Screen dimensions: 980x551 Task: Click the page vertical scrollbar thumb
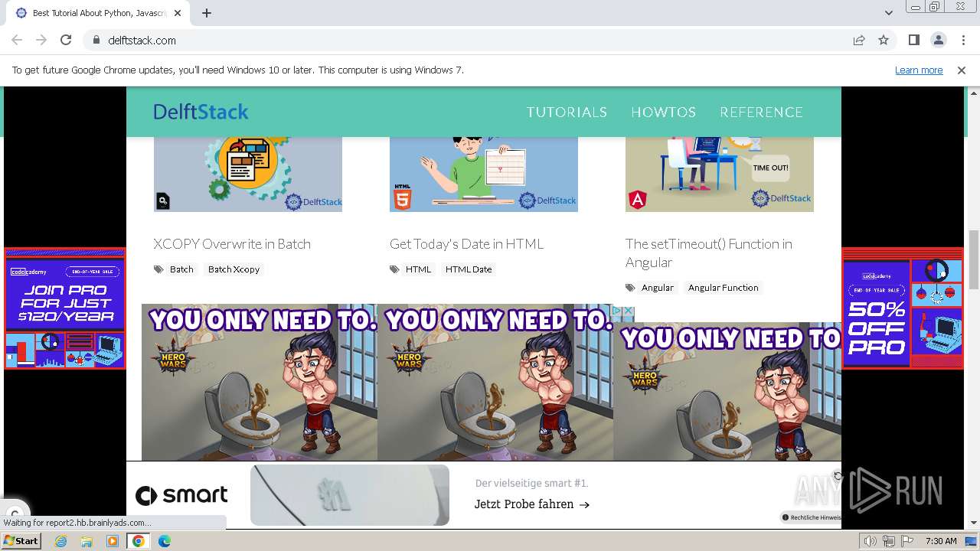[974, 260]
